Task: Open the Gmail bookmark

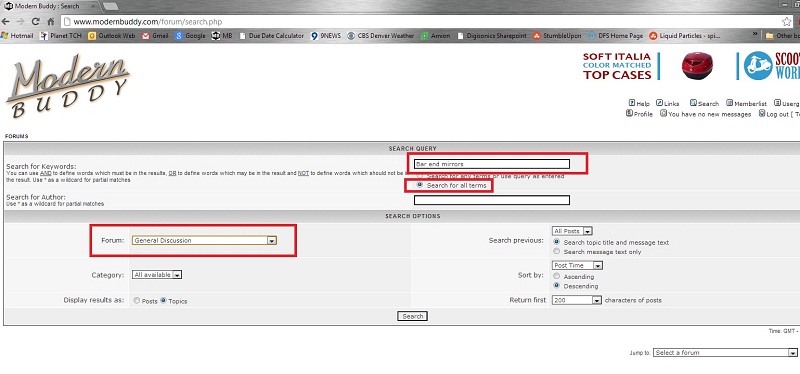Action: pyautogui.click(x=155, y=36)
